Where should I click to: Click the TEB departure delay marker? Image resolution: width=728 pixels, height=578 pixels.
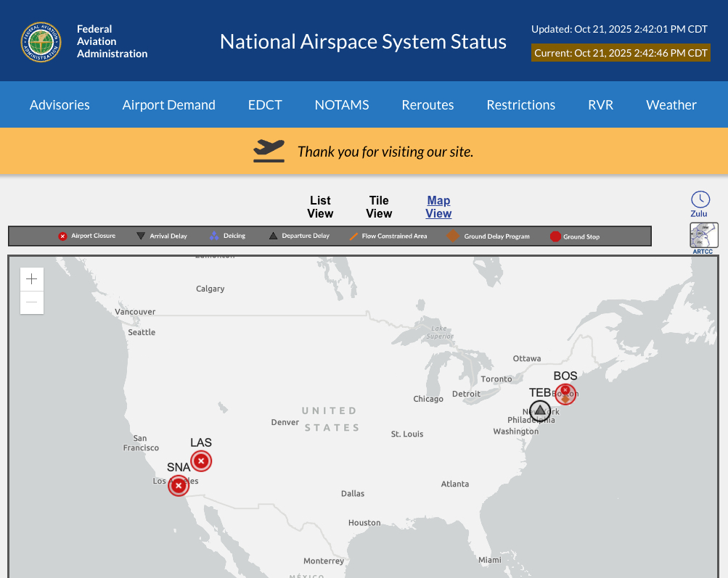[x=540, y=410]
